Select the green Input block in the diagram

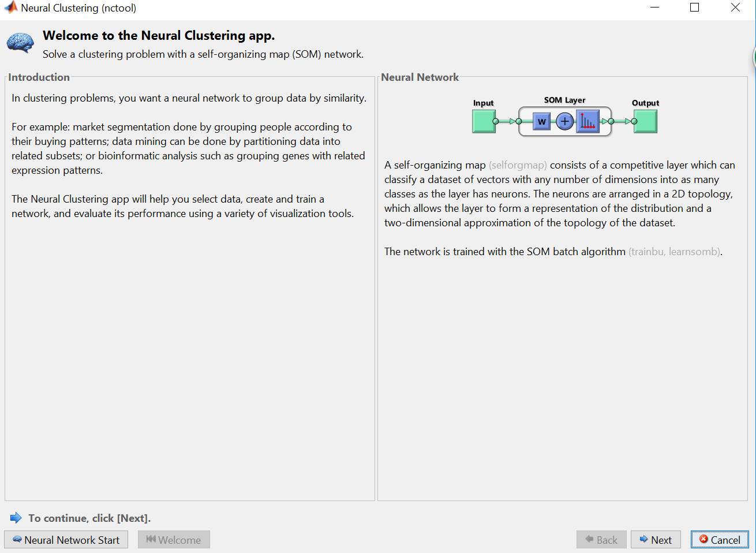tap(484, 121)
